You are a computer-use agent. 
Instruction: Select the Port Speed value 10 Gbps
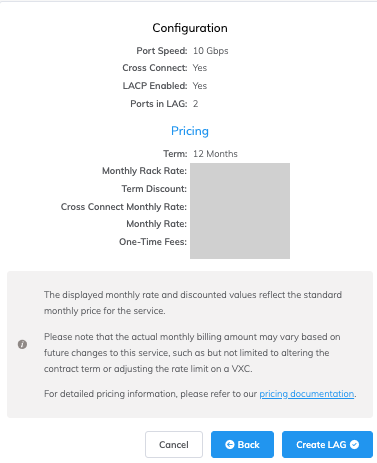pos(211,51)
